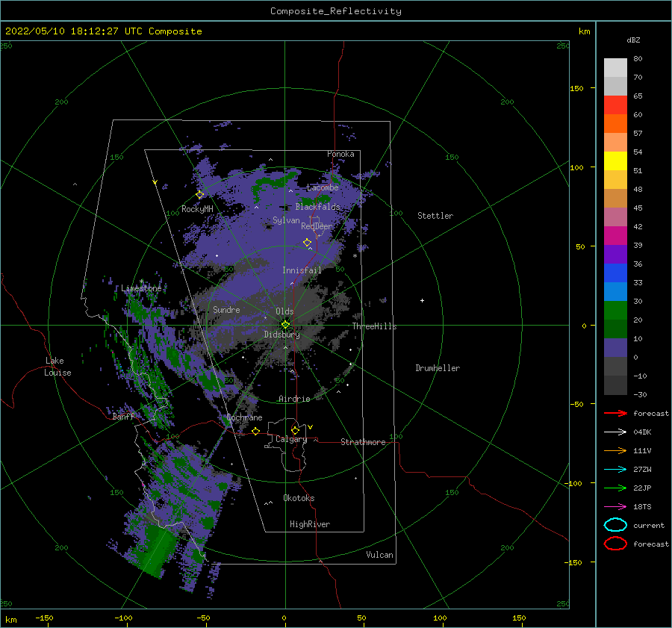
Task: Select the magenta 39-42 dBZ swatch
Action: (x=615, y=236)
